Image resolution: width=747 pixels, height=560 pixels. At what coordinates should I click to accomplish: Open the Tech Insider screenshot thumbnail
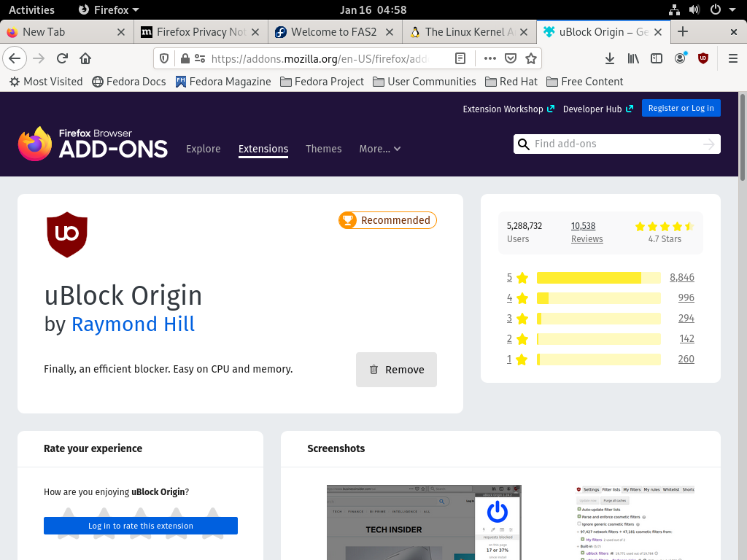tap(424, 522)
